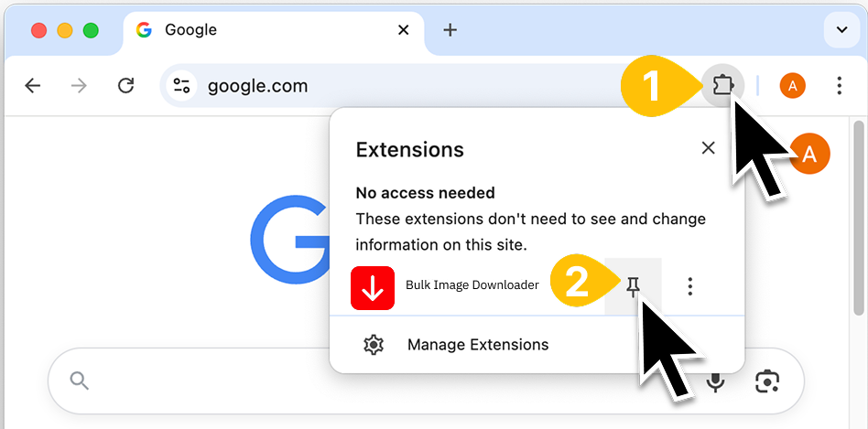Pin the Bulk Image Downloader extension
This screenshot has height=429, width=868.
633,287
